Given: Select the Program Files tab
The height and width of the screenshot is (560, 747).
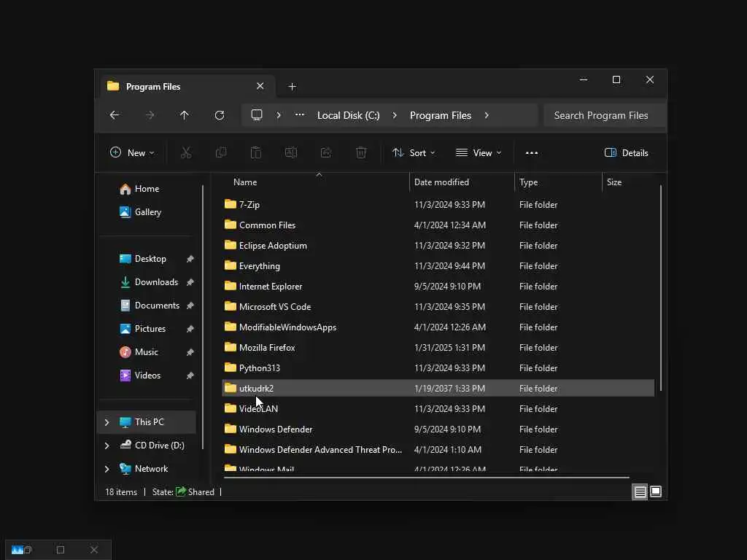Looking at the screenshot, I should [x=187, y=87].
